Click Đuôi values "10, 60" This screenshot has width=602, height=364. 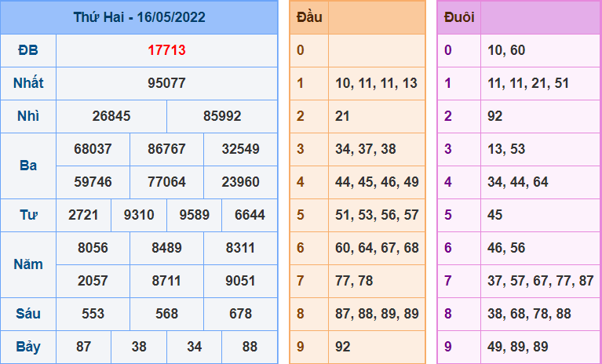[x=506, y=50]
